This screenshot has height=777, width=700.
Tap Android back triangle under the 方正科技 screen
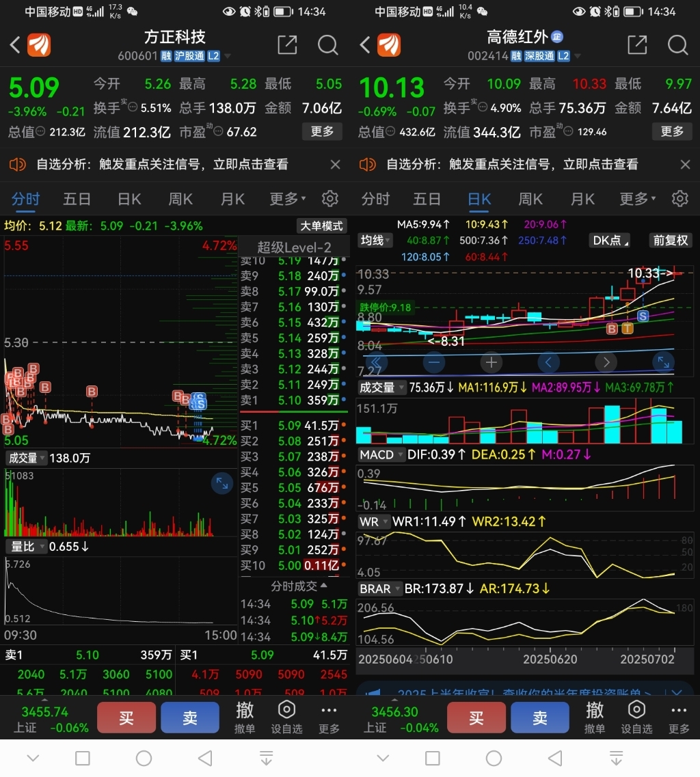tap(205, 758)
